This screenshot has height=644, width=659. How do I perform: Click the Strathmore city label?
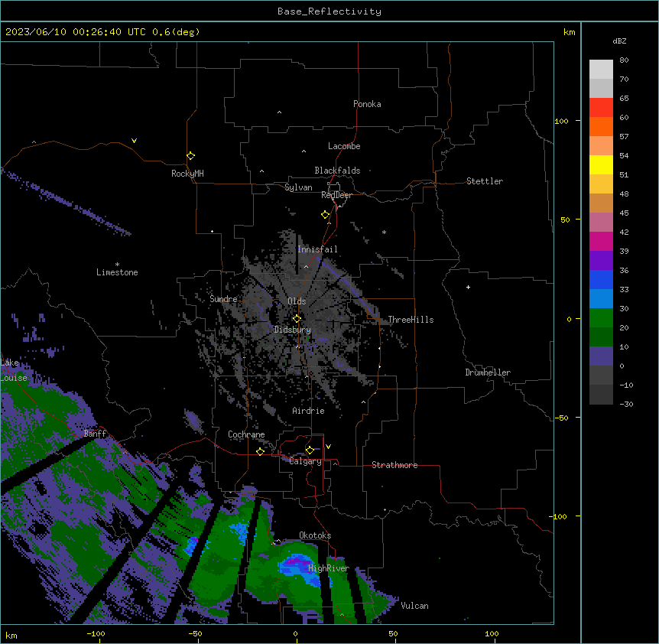tap(394, 465)
